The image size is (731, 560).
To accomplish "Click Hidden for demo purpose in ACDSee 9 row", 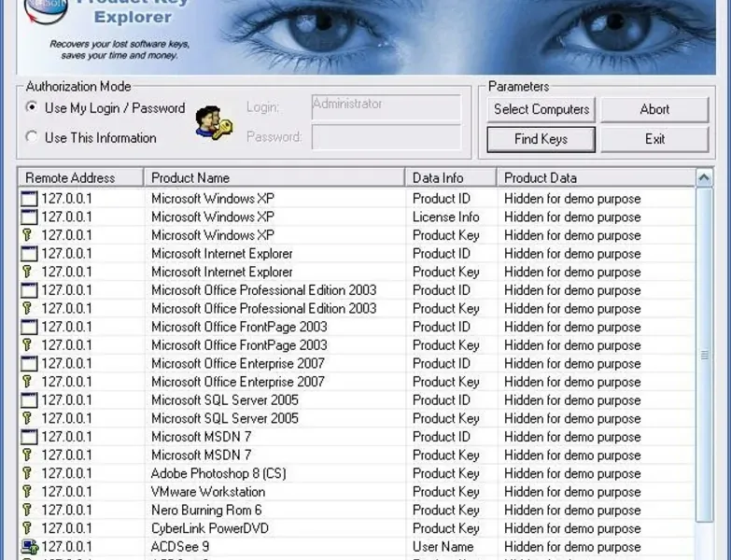I will [x=572, y=547].
